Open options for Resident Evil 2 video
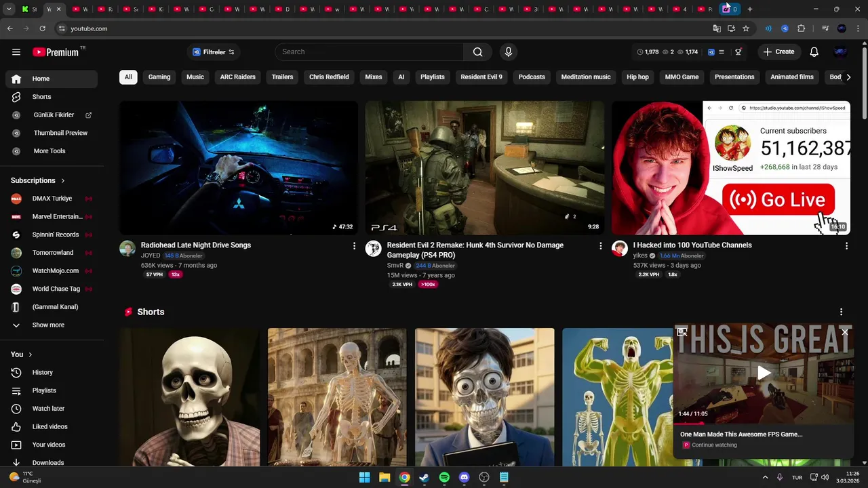Image resolution: width=868 pixels, height=488 pixels. [600, 246]
